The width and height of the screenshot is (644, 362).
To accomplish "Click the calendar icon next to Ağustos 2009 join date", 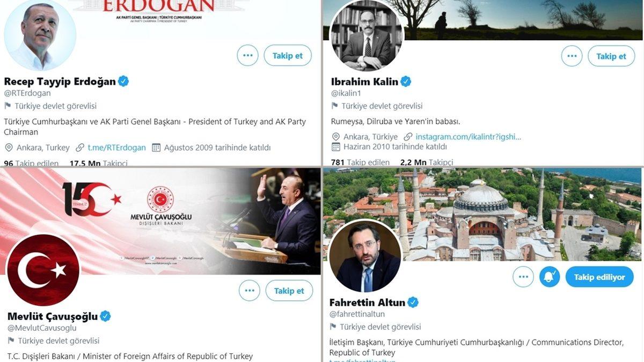I will point(155,147).
